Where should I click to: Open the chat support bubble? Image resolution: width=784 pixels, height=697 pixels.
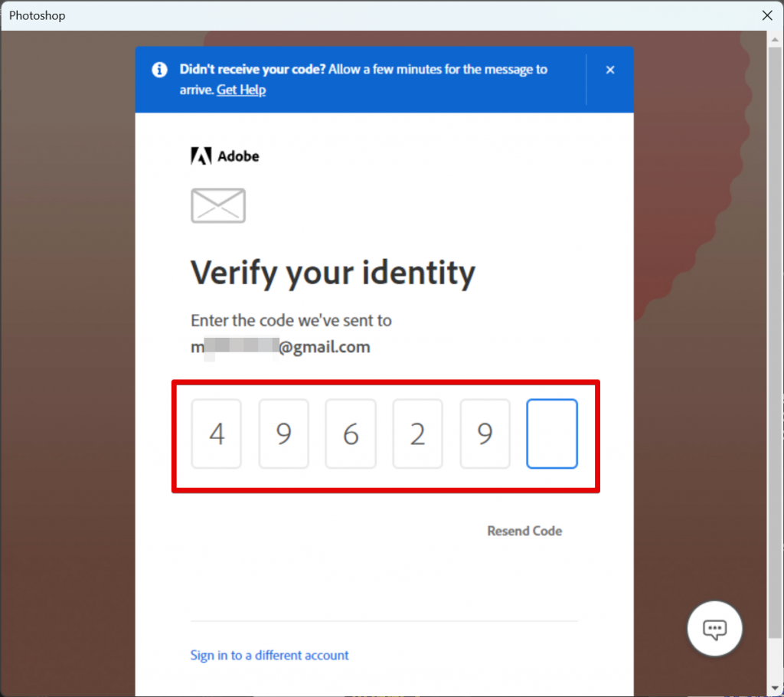point(714,628)
